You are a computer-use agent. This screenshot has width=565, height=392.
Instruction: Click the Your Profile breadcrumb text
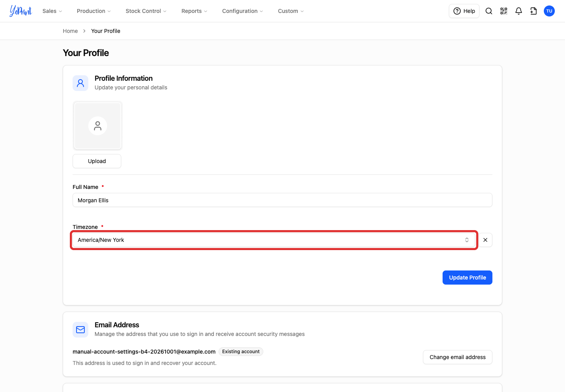click(106, 31)
